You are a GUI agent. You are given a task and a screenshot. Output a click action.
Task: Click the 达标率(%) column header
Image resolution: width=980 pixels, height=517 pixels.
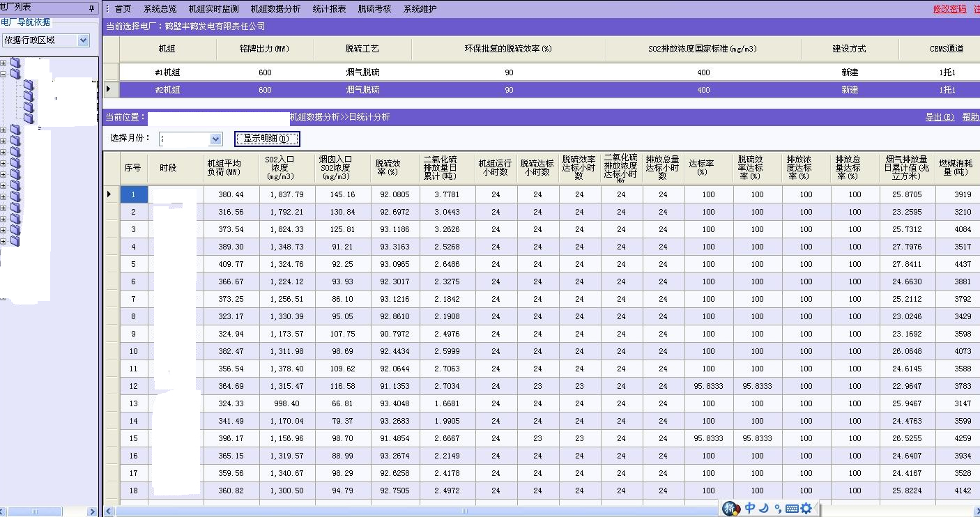coord(709,168)
